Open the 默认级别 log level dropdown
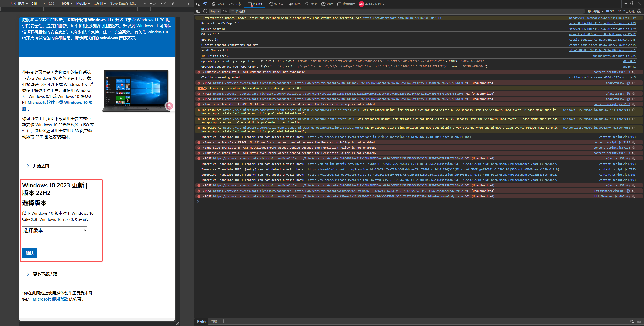Viewport: 644px width, 326px height. click(595, 11)
